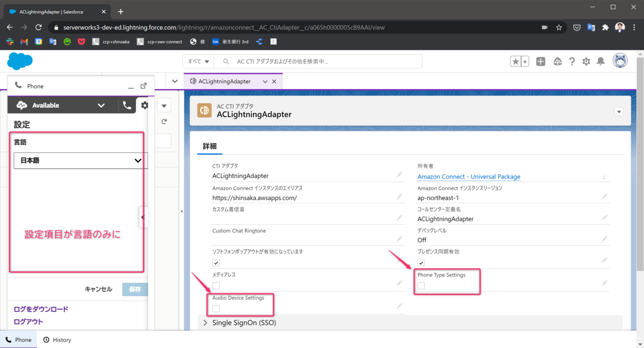The height and width of the screenshot is (348, 644).
Task: Click the AC CTI アダプタ record icon
Action: click(204, 110)
